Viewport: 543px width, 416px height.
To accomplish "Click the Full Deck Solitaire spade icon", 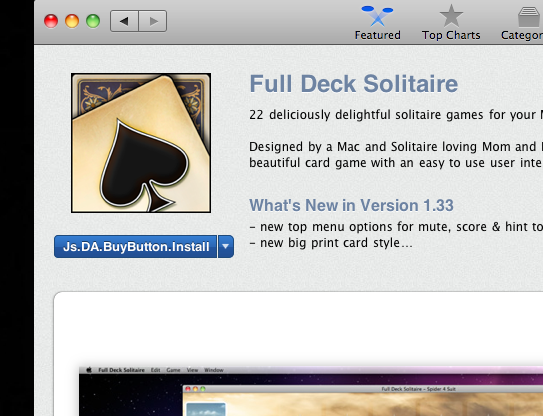I will click(141, 143).
